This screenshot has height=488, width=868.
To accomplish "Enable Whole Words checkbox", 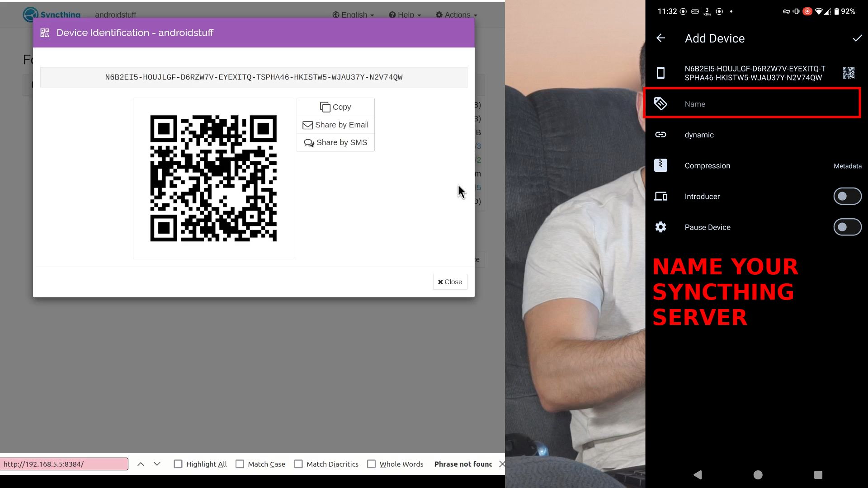I will pos(372,464).
